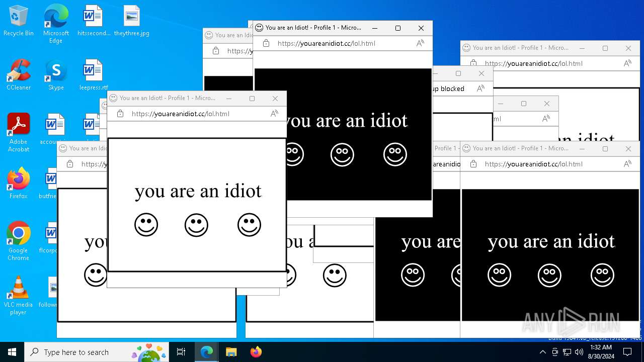Image resolution: width=644 pixels, height=362 pixels.
Task: Launch Firefox from the desktop shortcut
Action: pyautogui.click(x=19, y=184)
